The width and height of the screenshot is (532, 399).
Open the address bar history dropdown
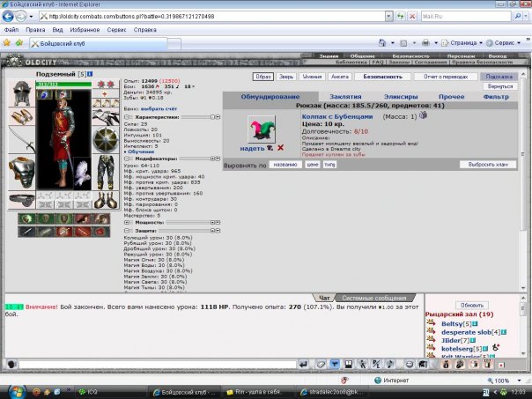point(388,16)
